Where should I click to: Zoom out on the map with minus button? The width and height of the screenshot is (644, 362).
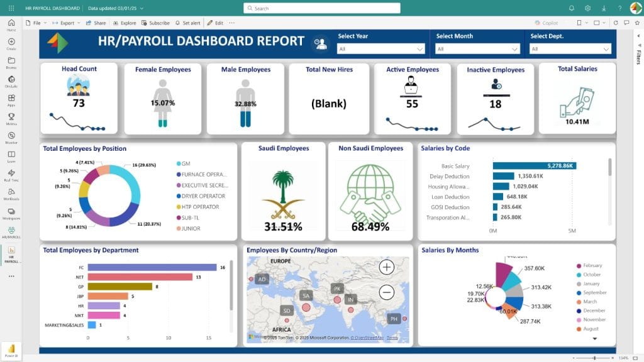point(387,292)
